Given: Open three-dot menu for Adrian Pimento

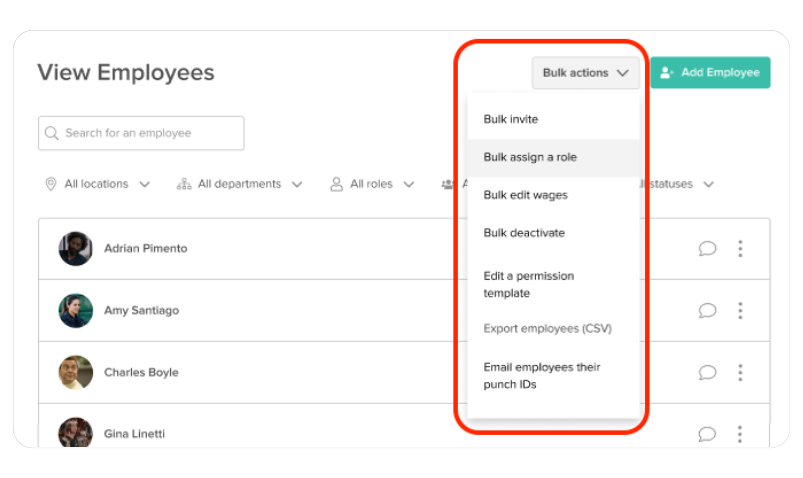Looking at the screenshot, I should click(x=740, y=248).
